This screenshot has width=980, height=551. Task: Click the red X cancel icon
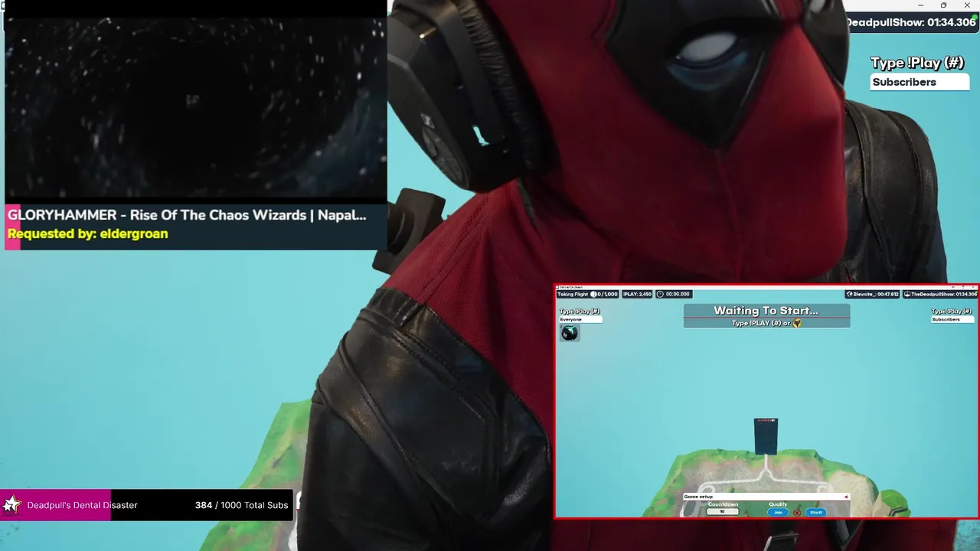(797, 513)
